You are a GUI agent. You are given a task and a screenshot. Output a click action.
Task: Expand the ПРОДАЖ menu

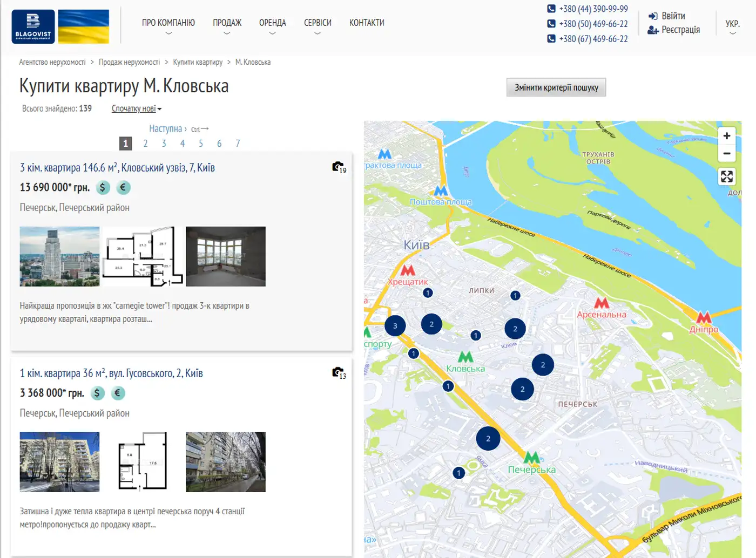[x=227, y=26]
